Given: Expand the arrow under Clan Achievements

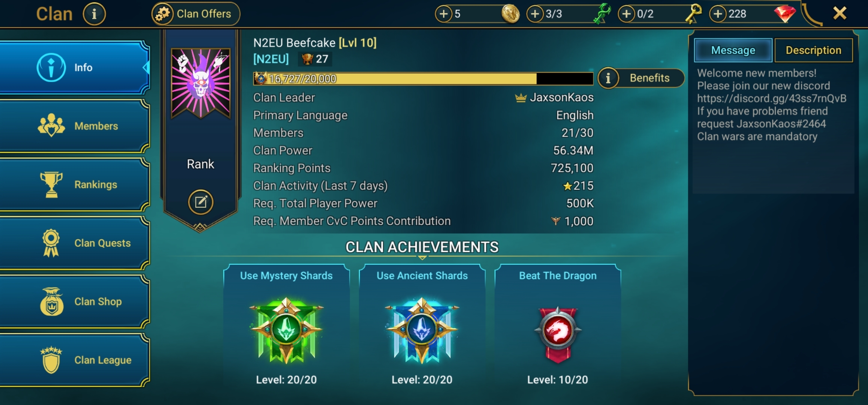Looking at the screenshot, I should point(422,258).
